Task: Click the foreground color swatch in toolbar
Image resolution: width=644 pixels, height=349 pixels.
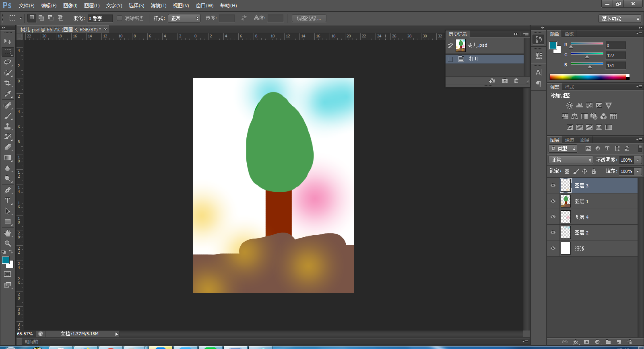Action: (6, 261)
